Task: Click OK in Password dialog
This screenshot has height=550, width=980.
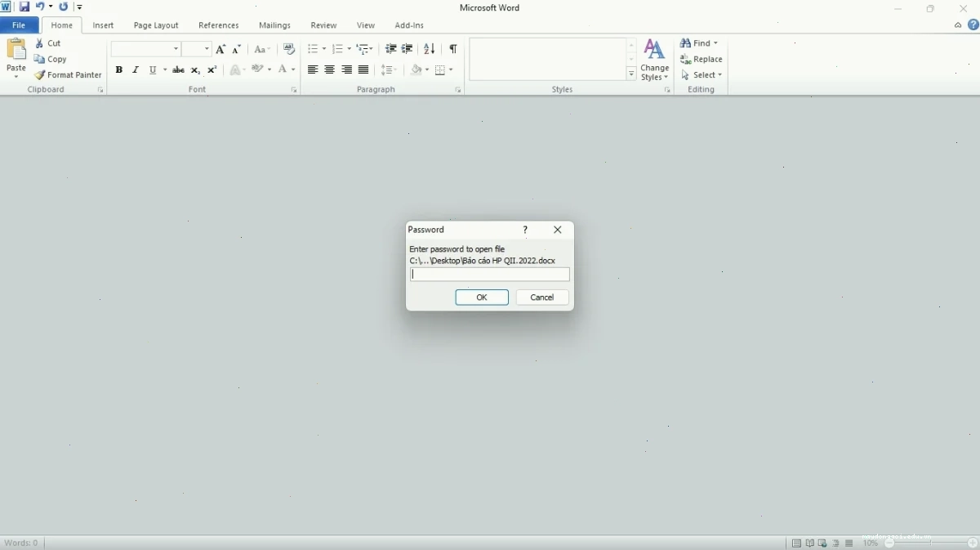Action: tap(482, 297)
